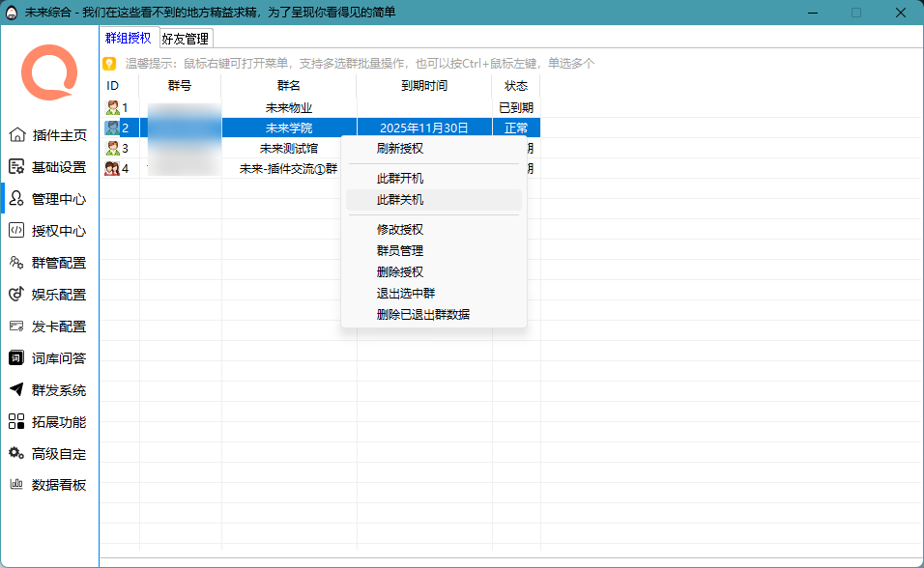Select the 群组授权 tab
924x568 pixels.
pyautogui.click(x=129, y=38)
